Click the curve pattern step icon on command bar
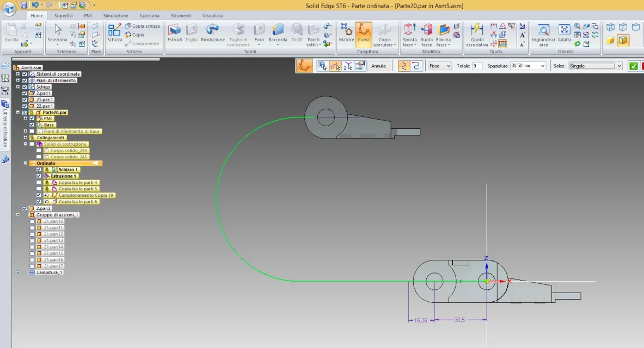The height and width of the screenshot is (348, 644). [304, 66]
